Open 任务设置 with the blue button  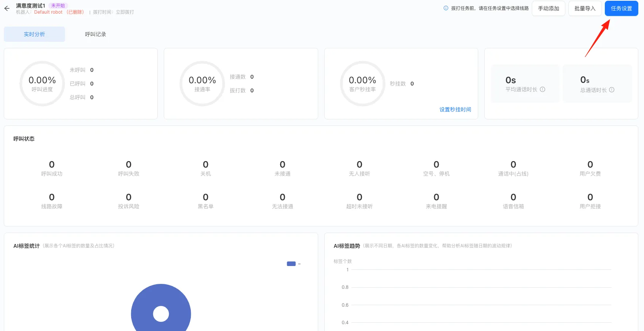(x=621, y=8)
